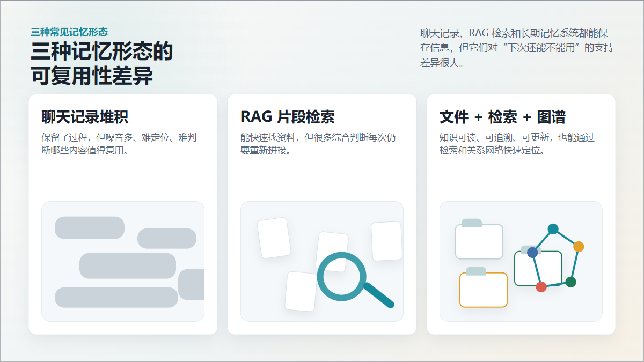Click the description '能快速找资料'
The height and width of the screenshot is (362, 644).
point(318,144)
